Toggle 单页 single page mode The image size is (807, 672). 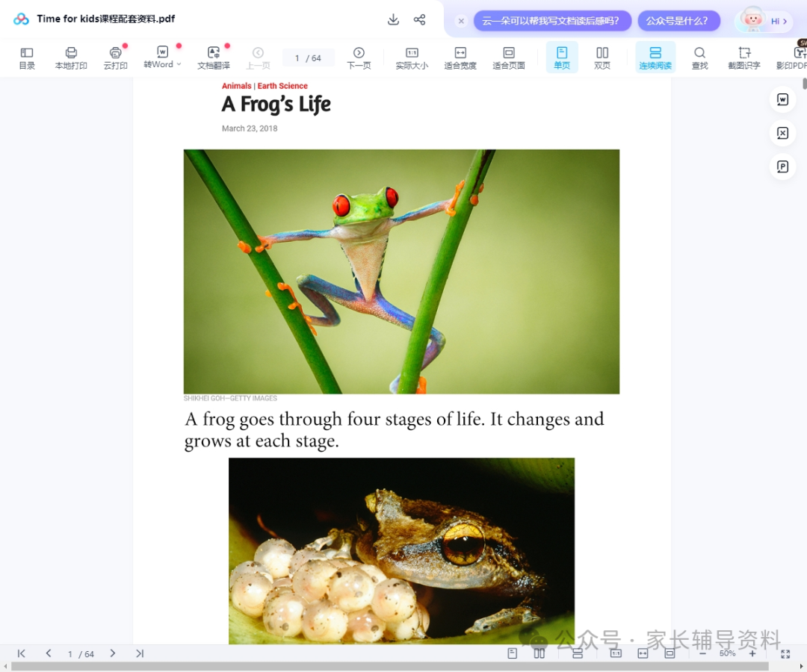point(561,57)
